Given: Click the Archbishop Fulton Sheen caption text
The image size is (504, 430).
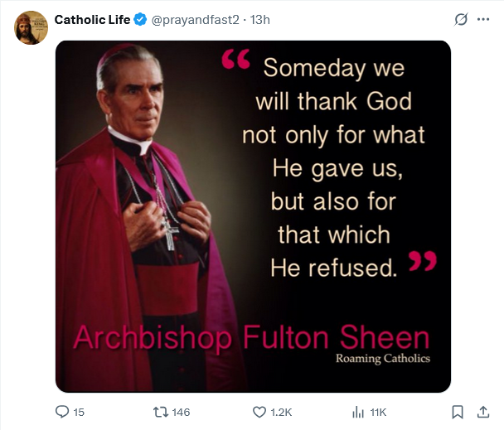Looking at the screenshot, I should pyautogui.click(x=250, y=337).
